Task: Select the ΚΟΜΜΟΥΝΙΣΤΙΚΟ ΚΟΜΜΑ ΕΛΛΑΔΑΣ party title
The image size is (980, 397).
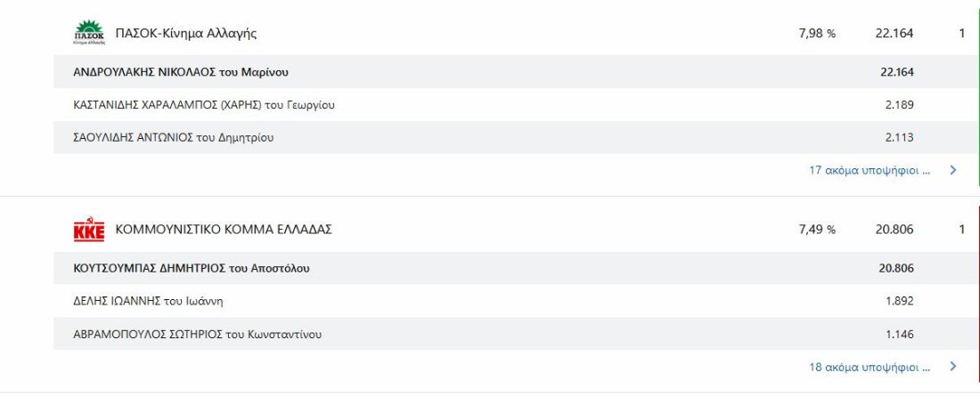Action: coord(224,230)
